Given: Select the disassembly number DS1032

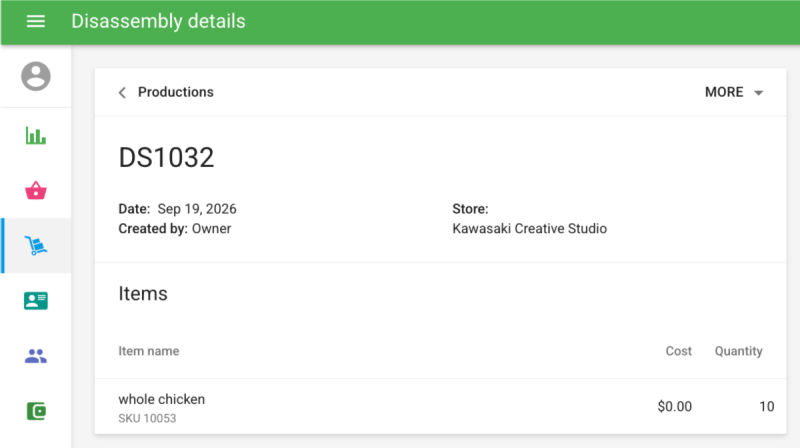Looking at the screenshot, I should 166,157.
